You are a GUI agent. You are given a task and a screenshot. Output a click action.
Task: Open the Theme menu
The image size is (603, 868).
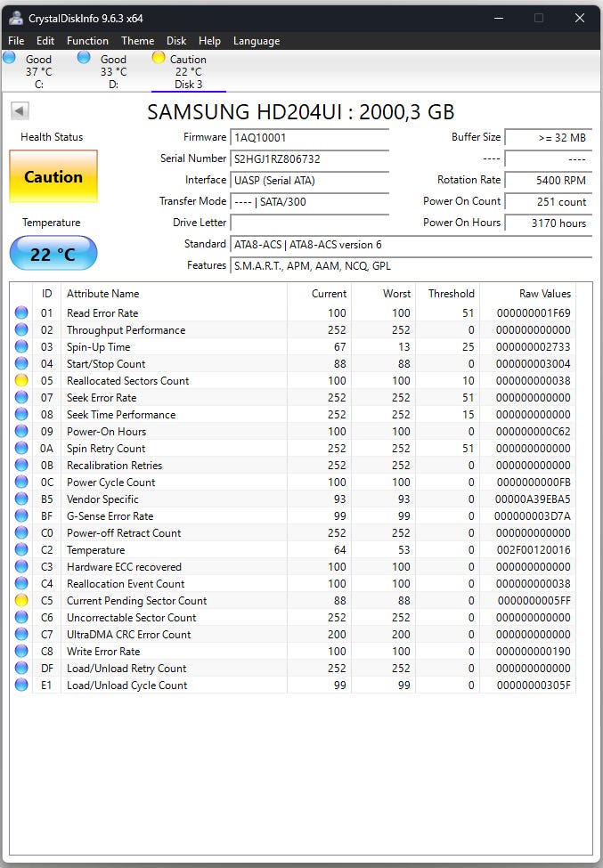pyautogui.click(x=138, y=41)
